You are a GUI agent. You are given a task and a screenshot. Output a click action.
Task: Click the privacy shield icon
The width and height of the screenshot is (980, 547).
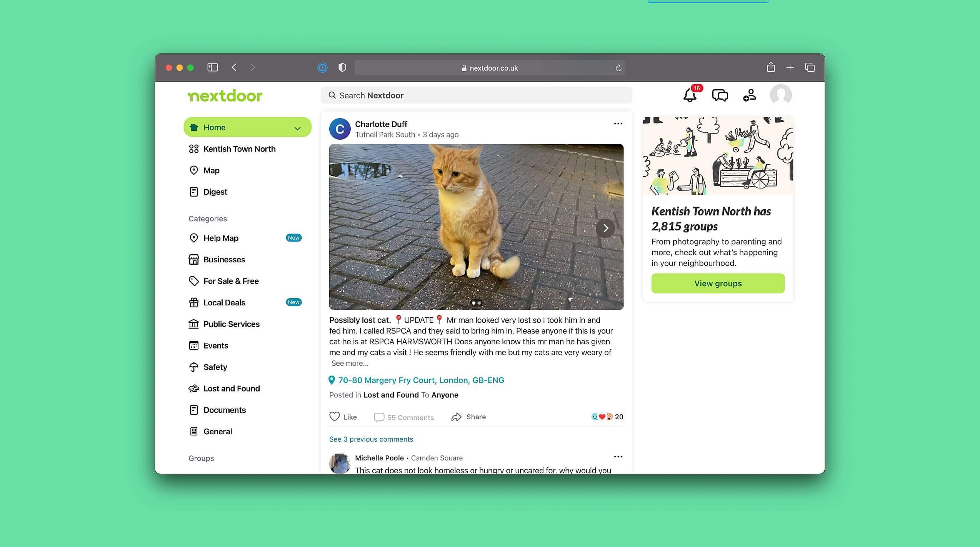342,68
